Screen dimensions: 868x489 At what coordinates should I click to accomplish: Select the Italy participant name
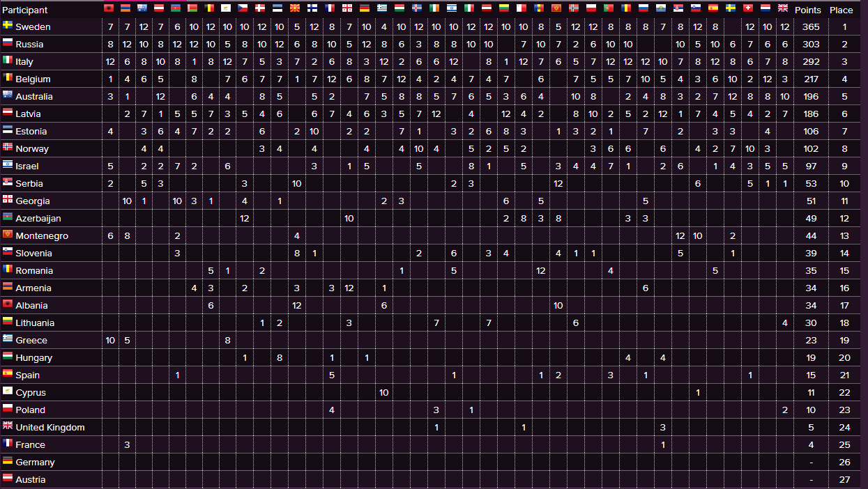(24, 61)
